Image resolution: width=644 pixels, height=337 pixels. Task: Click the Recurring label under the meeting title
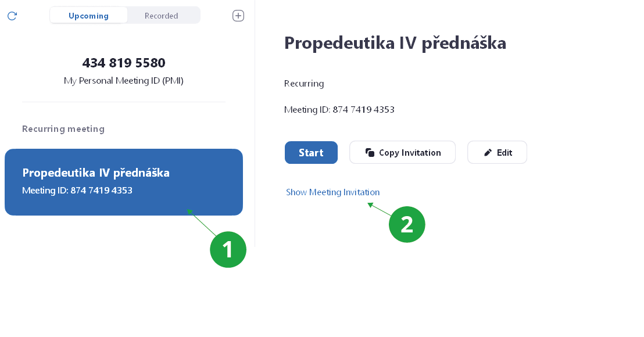coord(304,84)
